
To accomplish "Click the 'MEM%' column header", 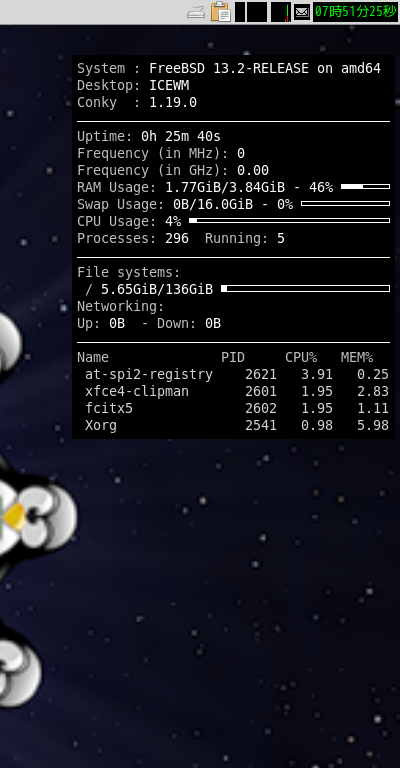I will [357, 358].
